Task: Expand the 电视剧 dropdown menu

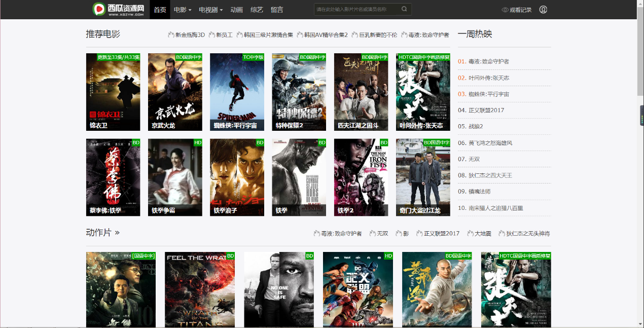Action: 210,10
